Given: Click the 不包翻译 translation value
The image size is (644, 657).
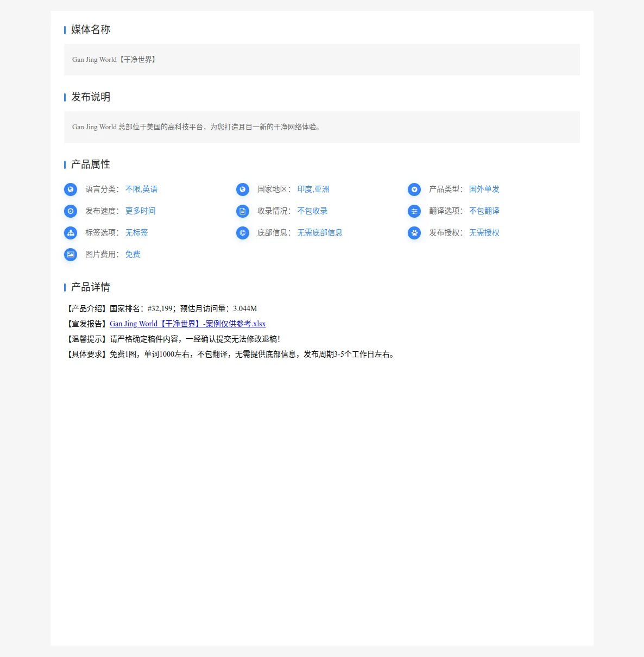Looking at the screenshot, I should coord(484,211).
